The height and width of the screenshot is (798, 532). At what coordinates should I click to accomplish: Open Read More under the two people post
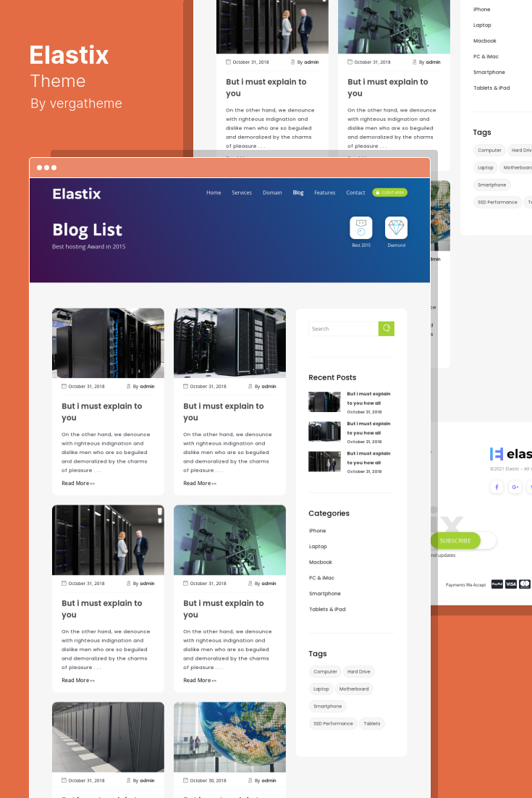point(78,681)
